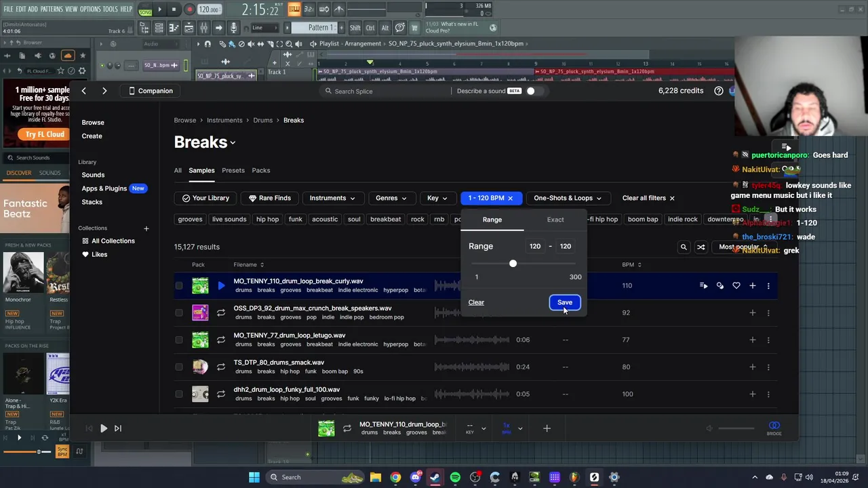Image resolution: width=868 pixels, height=488 pixels.
Task: Open the All tab under Breaks
Action: (x=178, y=170)
